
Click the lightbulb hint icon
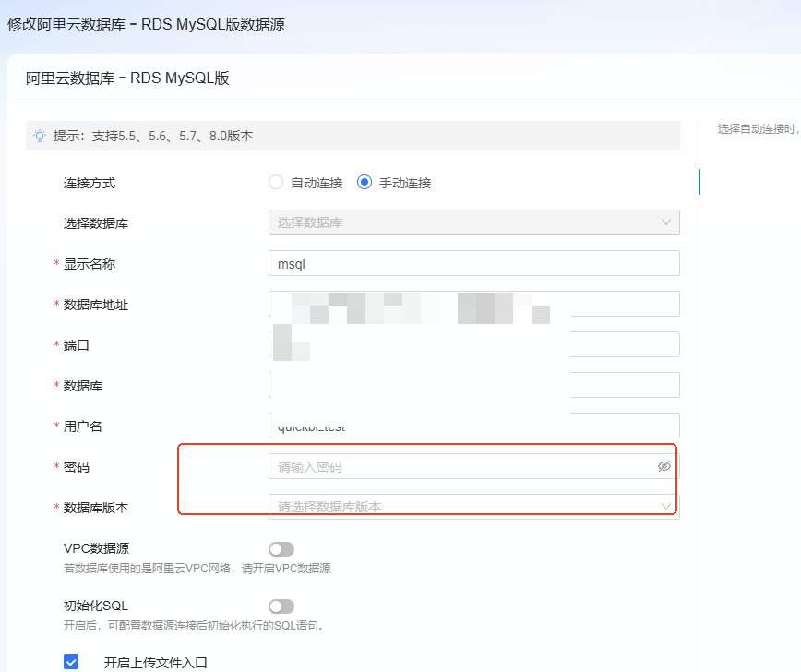[x=40, y=136]
